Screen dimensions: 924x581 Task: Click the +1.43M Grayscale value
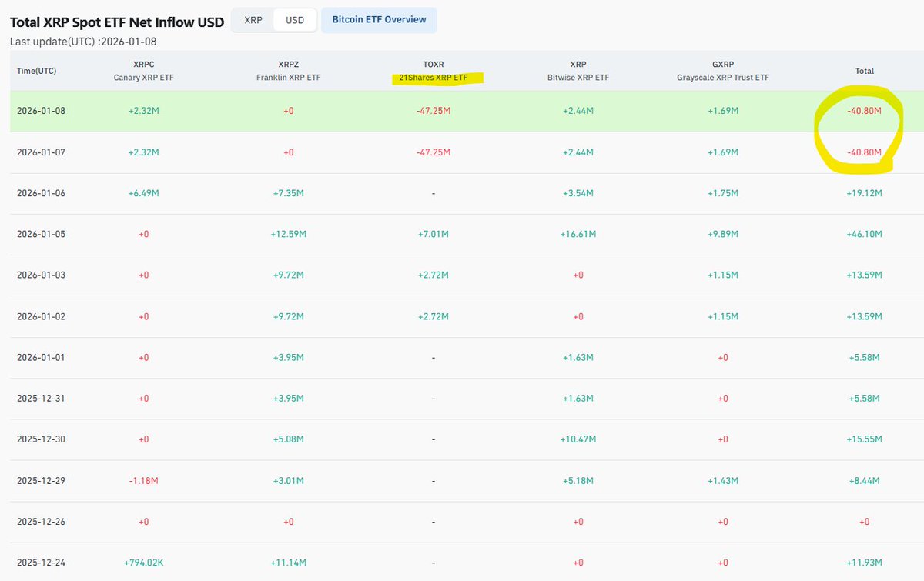coord(722,480)
